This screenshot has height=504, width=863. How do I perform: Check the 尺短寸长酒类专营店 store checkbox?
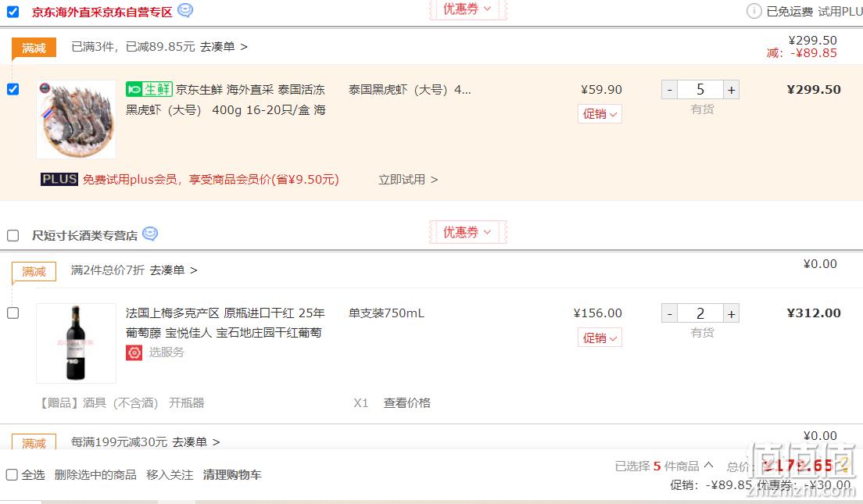pos(13,235)
